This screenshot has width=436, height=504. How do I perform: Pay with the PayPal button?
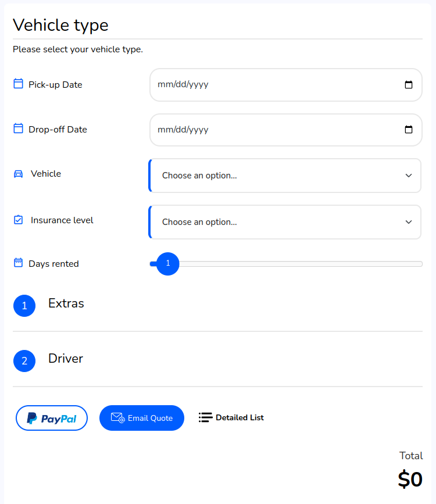coord(52,418)
